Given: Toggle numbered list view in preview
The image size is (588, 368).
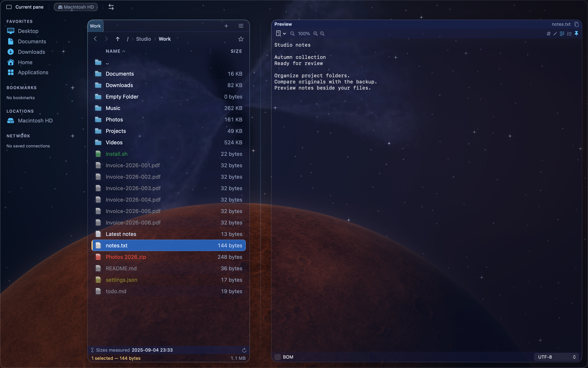Looking at the screenshot, I should click(569, 34).
